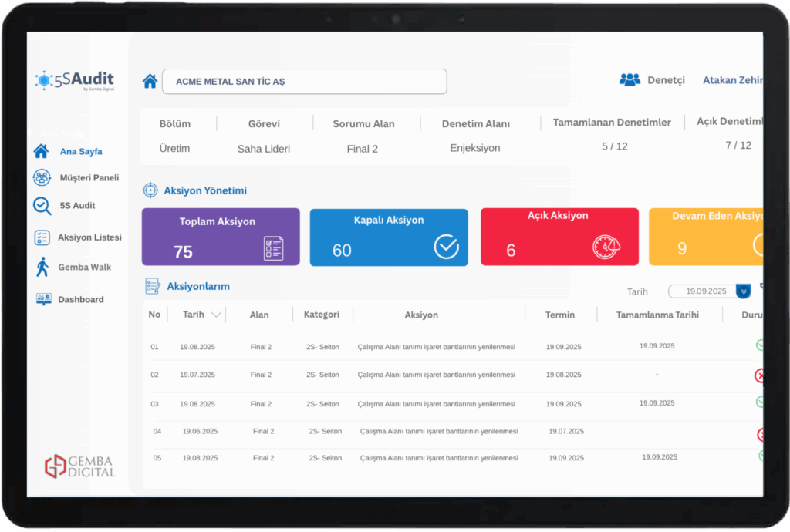Click the ACME METAL SAN TİC AŞ field

click(304, 82)
